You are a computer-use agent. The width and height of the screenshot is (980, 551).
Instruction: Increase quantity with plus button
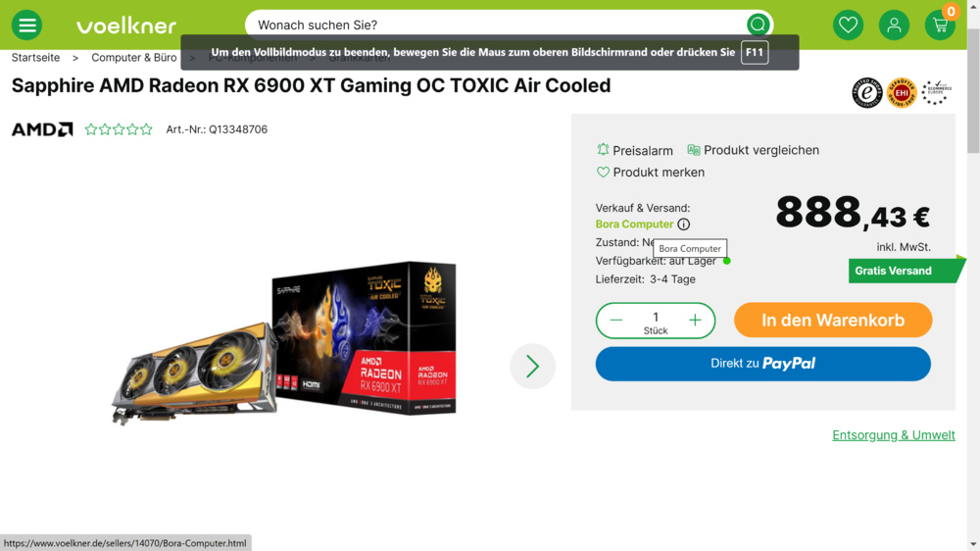695,321
